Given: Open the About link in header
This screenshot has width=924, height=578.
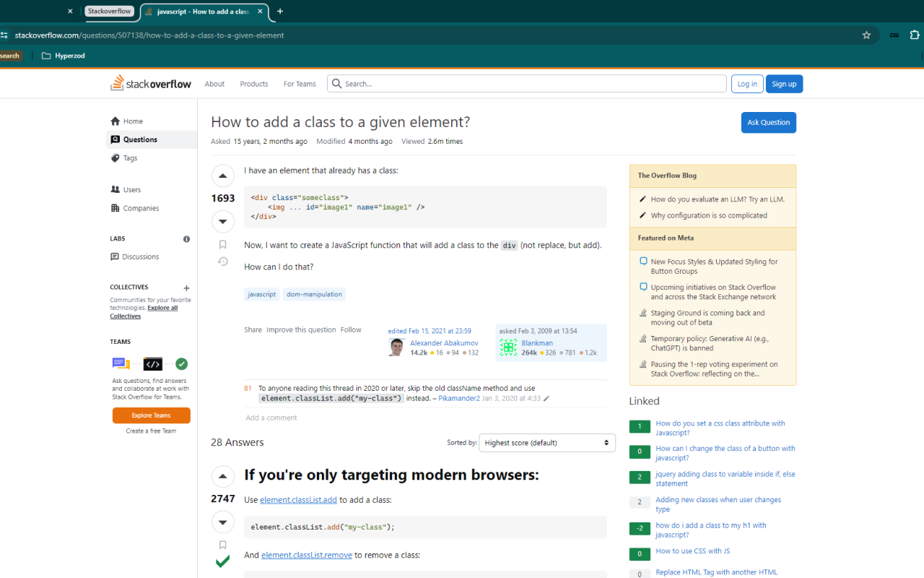Looking at the screenshot, I should (214, 84).
